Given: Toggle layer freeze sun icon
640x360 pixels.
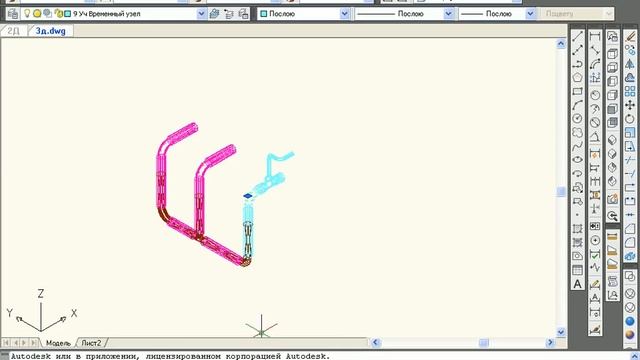Looking at the screenshot, I should (37, 13).
